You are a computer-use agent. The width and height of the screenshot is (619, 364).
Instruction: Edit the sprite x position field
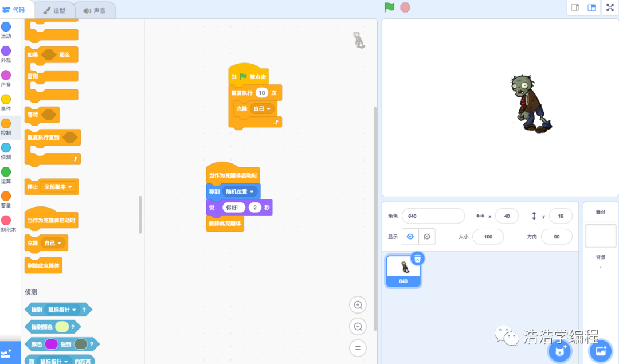coord(507,216)
